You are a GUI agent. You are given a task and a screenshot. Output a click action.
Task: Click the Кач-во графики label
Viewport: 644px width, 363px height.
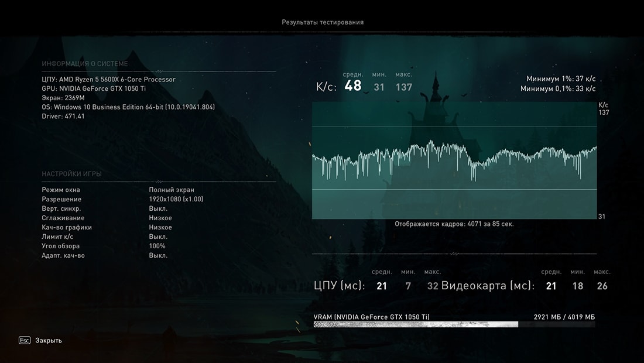[x=67, y=227]
